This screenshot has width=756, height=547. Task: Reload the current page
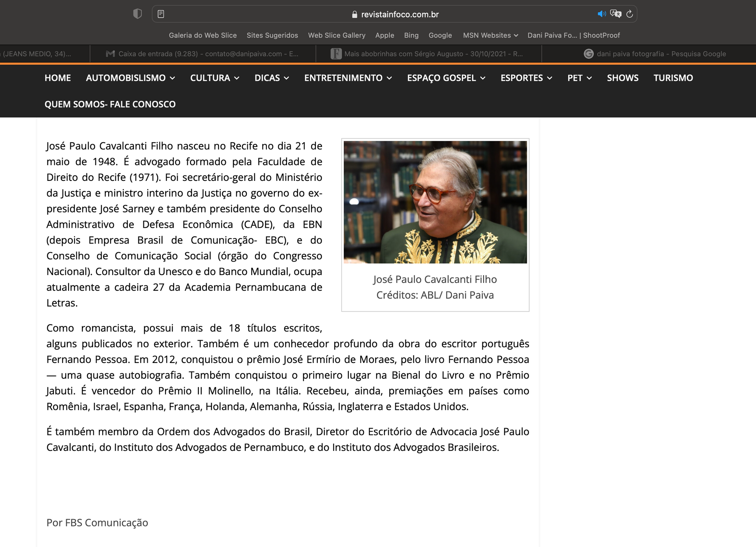tap(629, 14)
